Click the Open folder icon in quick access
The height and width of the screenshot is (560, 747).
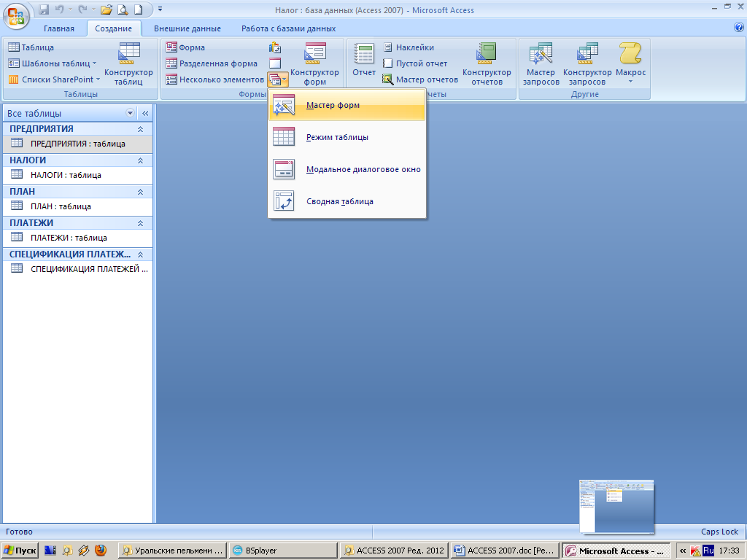coord(107,9)
